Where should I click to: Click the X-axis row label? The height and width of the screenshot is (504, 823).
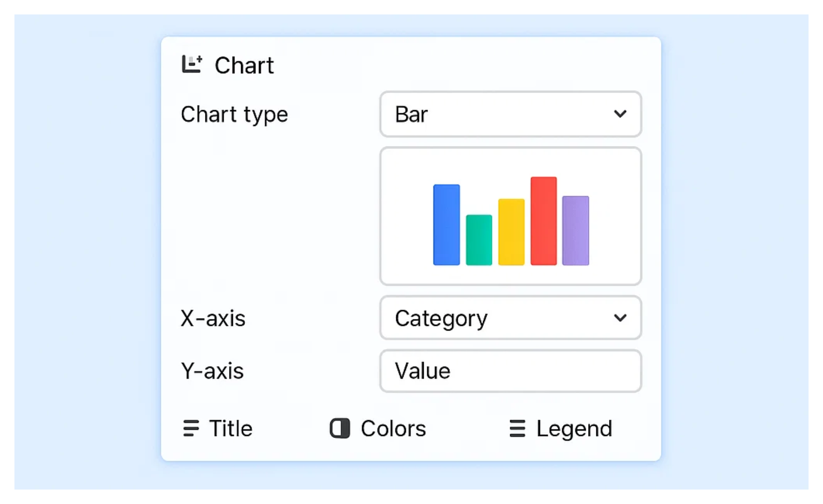point(214,318)
